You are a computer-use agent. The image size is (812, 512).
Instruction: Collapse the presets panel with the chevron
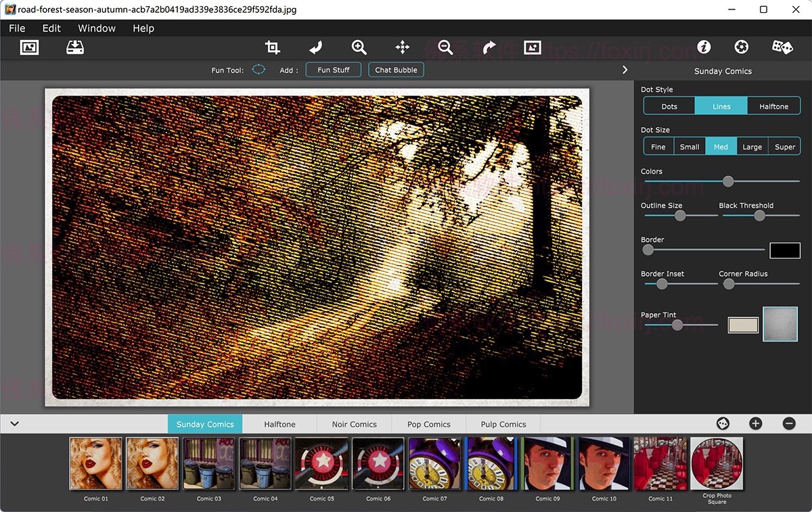coord(14,424)
